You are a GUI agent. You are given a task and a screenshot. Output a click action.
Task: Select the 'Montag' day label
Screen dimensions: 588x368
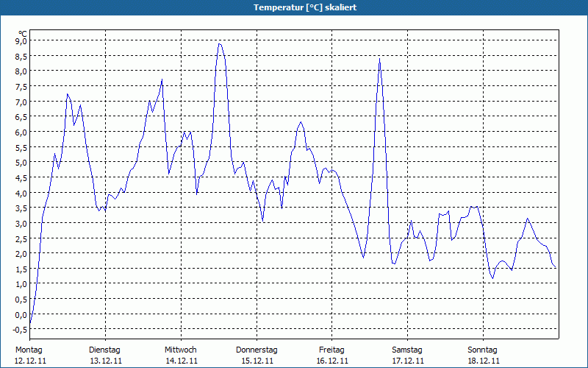(x=29, y=350)
